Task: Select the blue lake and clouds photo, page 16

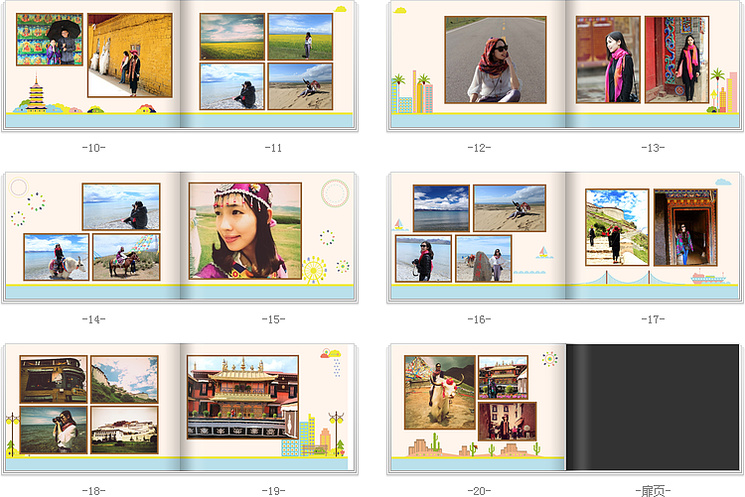Action: pos(441,208)
